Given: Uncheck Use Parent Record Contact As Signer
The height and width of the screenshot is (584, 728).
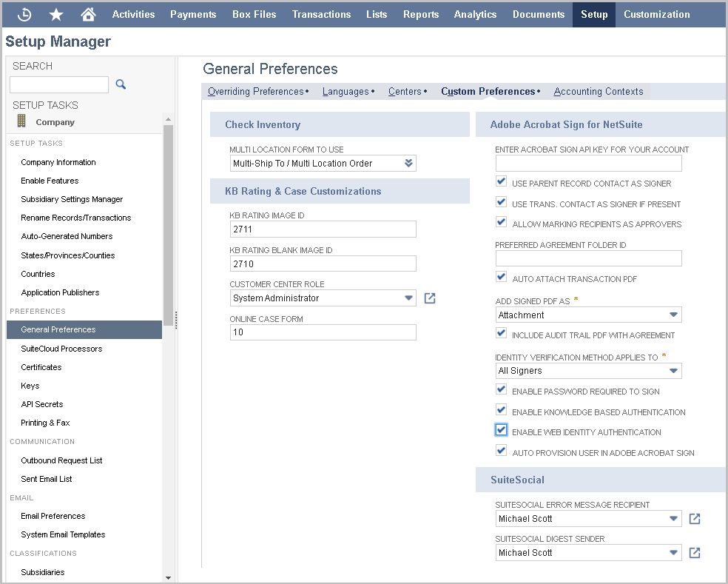Looking at the screenshot, I should (x=501, y=181).
